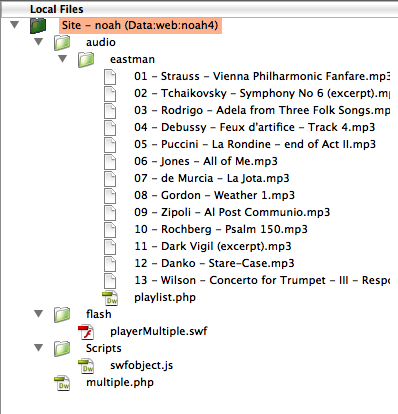Select the eastman folder label

click(132, 59)
